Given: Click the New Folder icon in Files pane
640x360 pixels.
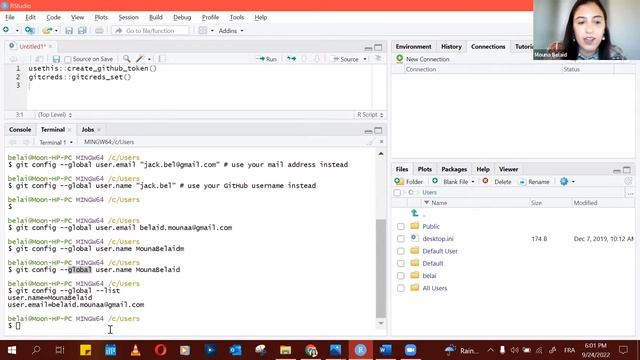Looking at the screenshot, I should (399, 181).
